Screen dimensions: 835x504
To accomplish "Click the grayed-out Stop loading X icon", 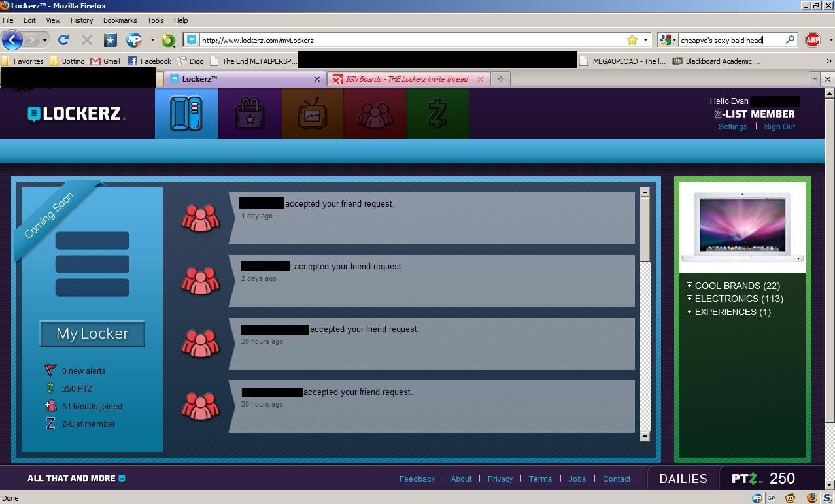I will coord(87,40).
